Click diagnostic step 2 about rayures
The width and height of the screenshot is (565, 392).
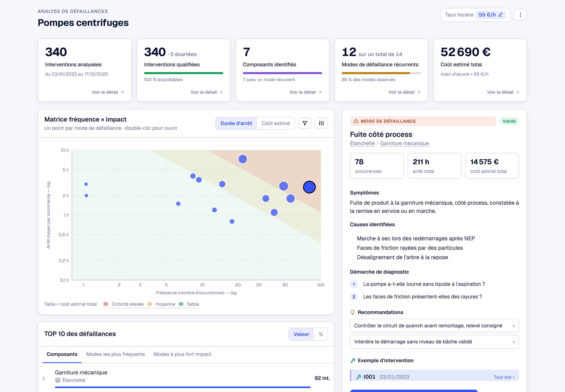(x=422, y=297)
